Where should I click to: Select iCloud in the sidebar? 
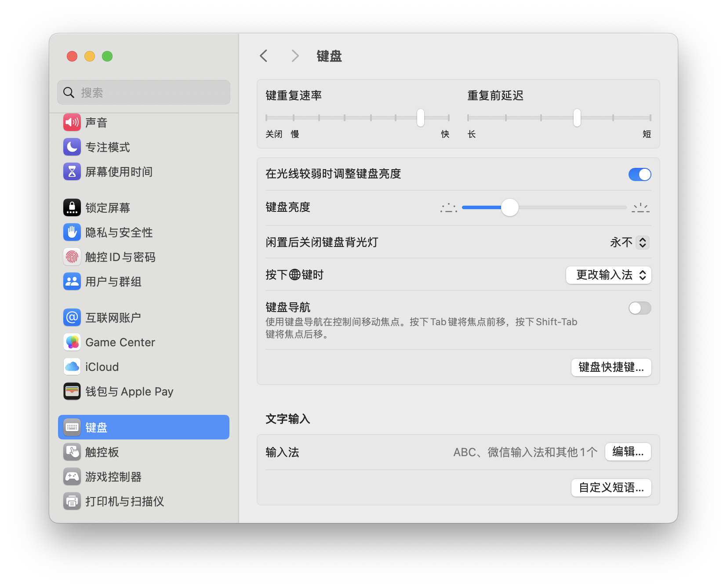click(102, 367)
